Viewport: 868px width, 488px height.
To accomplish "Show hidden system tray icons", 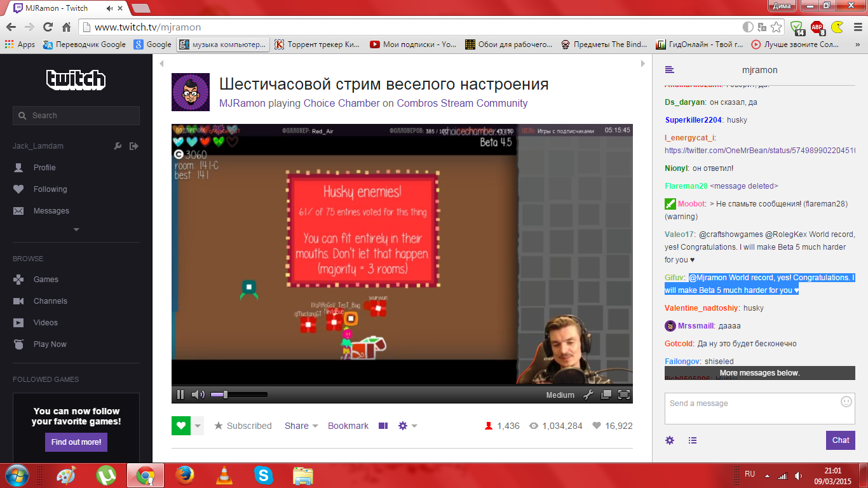I will (767, 475).
